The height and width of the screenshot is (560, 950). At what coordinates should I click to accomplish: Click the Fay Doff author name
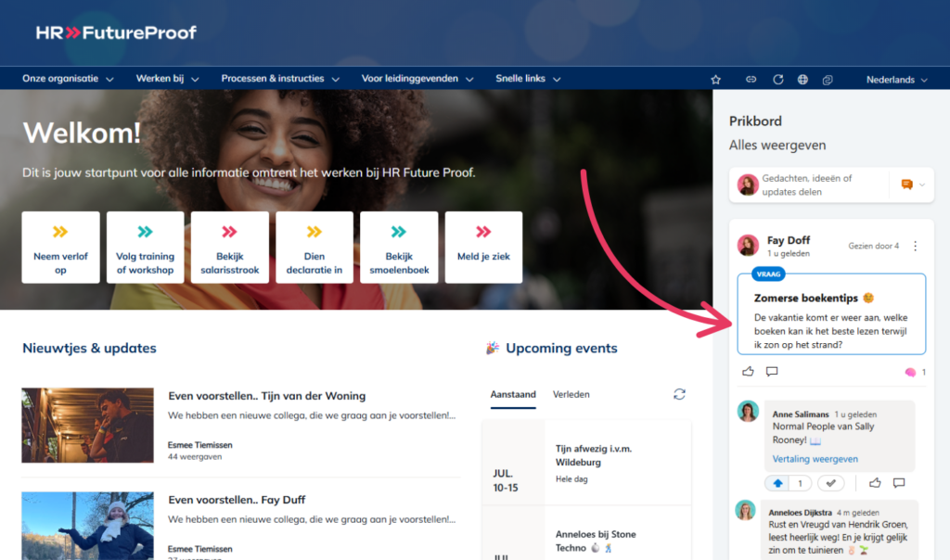[x=789, y=240]
